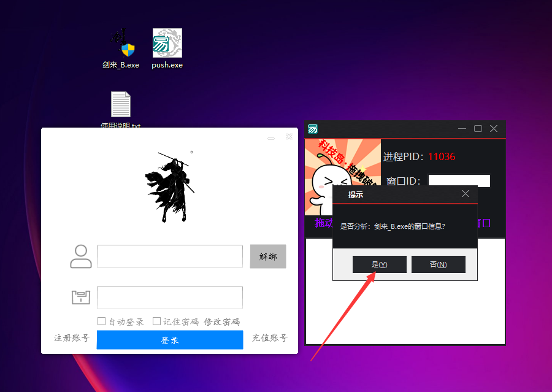The height and width of the screenshot is (392, 552).
Task: Select the 剑来_B.exe desktop icon
Action: (x=121, y=44)
